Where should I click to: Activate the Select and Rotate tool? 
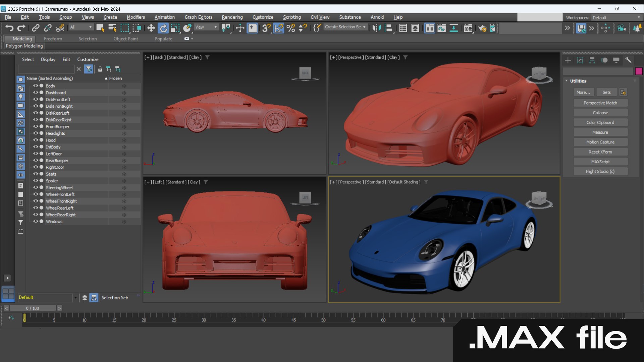point(163,28)
